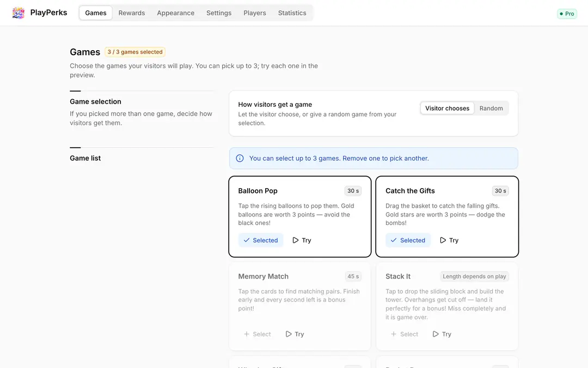Open the Settings tab
This screenshot has height=368, width=588.
[219, 13]
